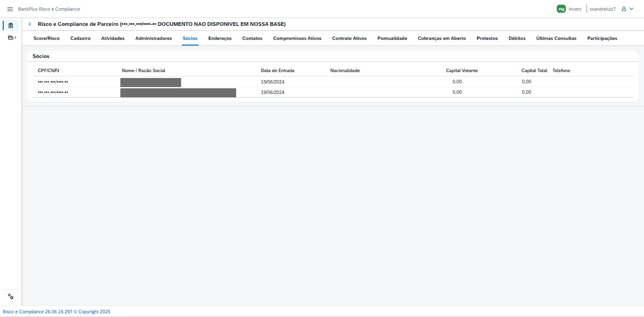The height and width of the screenshot is (317, 644).
Task: Open the settings gears icon
Action: (11, 297)
